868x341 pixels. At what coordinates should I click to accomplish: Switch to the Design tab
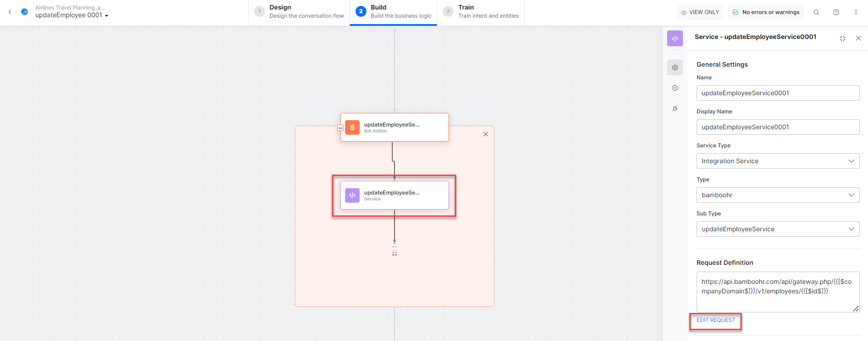[299, 12]
